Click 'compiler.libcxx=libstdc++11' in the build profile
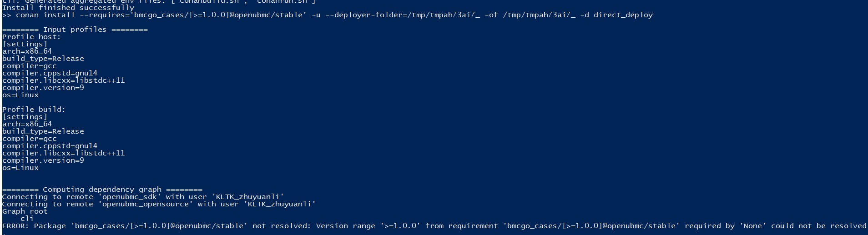 (x=63, y=153)
